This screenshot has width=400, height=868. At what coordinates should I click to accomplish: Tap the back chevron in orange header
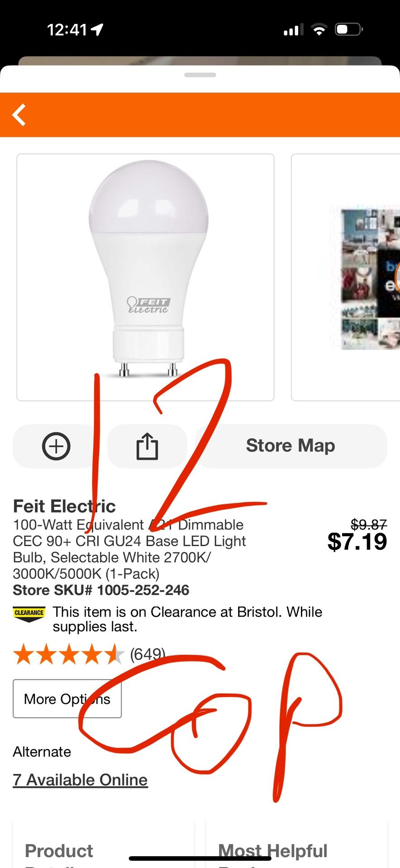19,115
